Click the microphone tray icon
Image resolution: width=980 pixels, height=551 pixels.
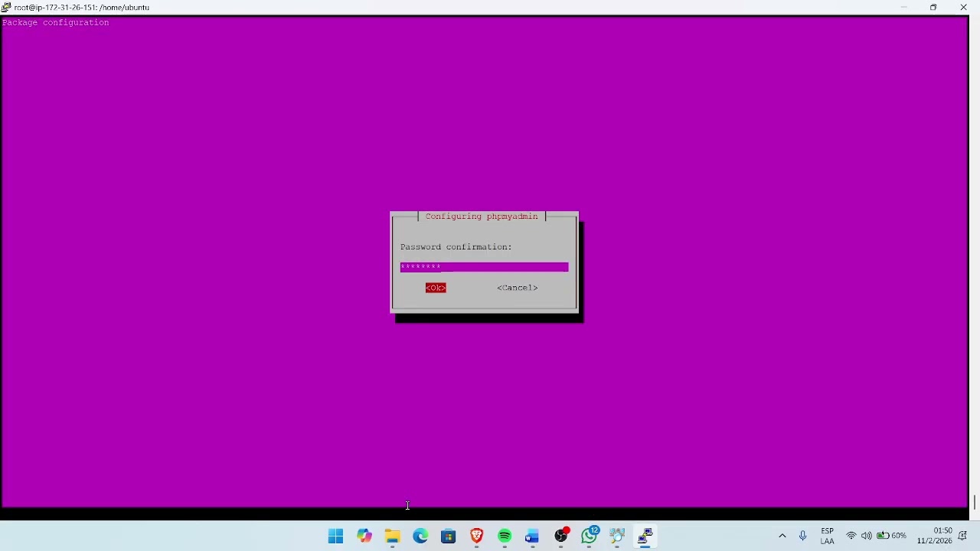click(x=802, y=536)
